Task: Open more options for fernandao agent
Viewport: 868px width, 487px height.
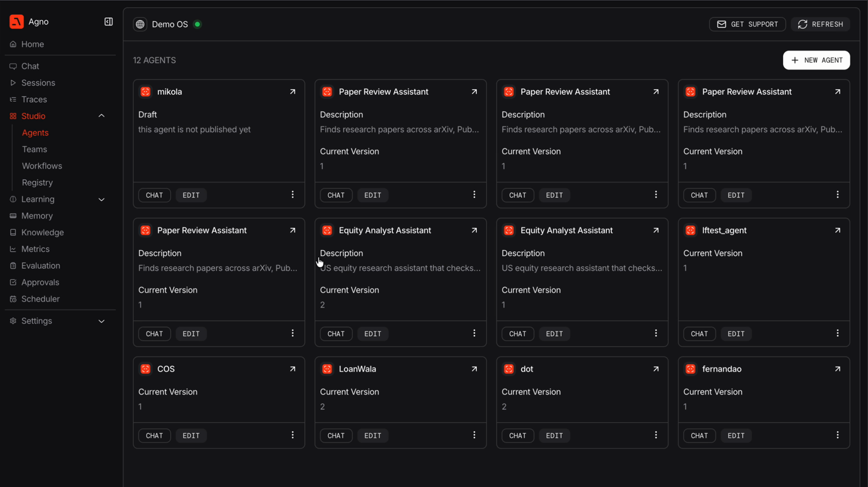Action: point(838,435)
